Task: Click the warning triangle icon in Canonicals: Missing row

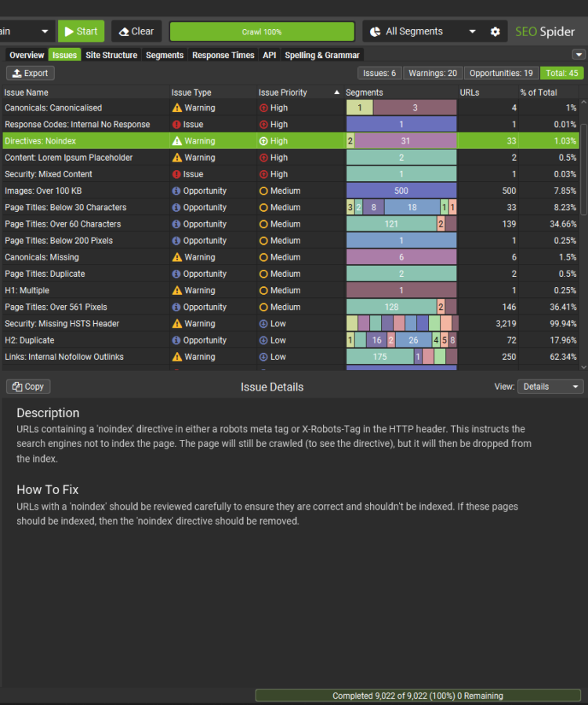Action: click(x=176, y=257)
